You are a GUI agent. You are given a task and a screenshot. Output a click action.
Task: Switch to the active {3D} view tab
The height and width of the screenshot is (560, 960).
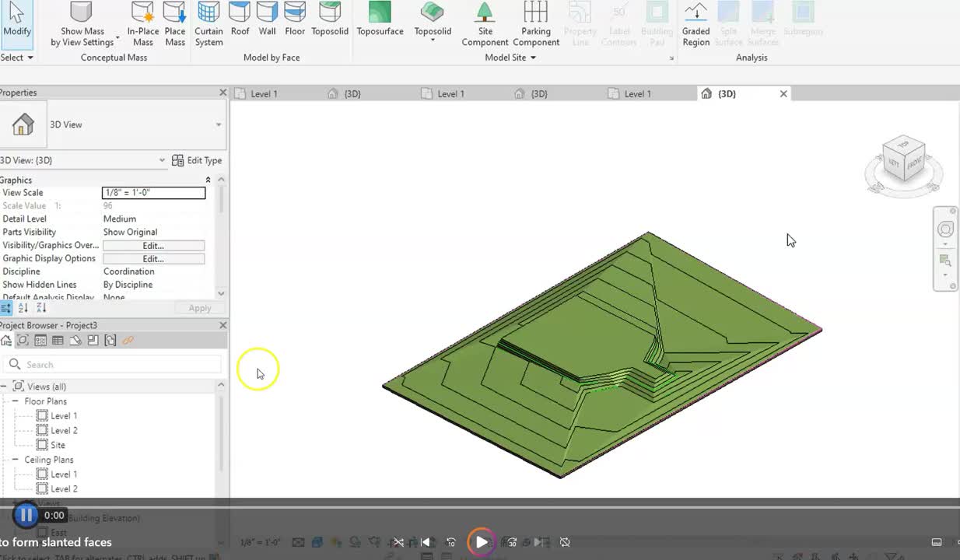tap(727, 93)
